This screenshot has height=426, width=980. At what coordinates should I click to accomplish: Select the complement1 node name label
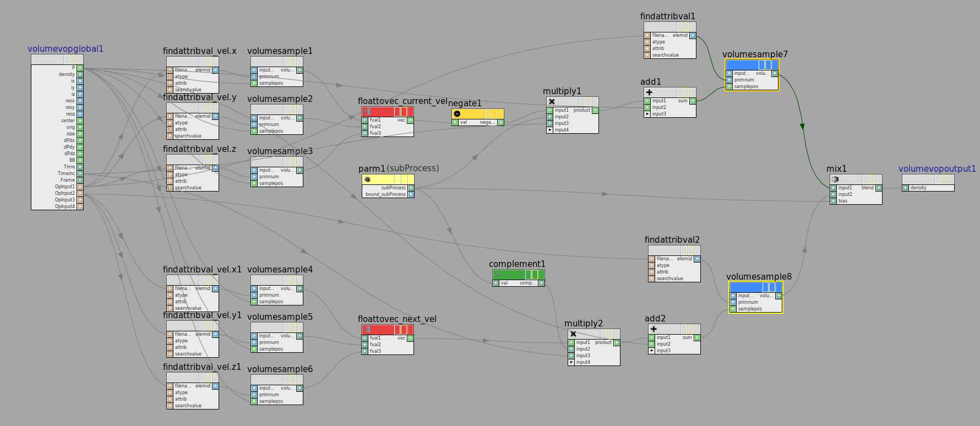tap(517, 264)
